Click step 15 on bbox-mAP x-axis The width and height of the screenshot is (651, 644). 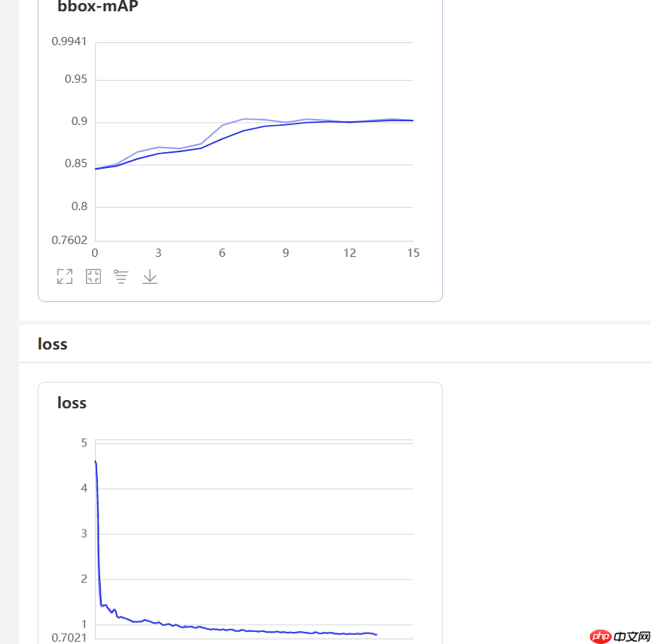[x=413, y=253]
